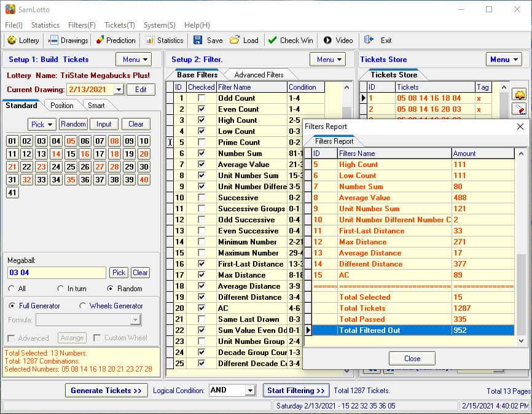The width and height of the screenshot is (532, 414).
Task: Open the Video toolbar item
Action: pos(338,41)
